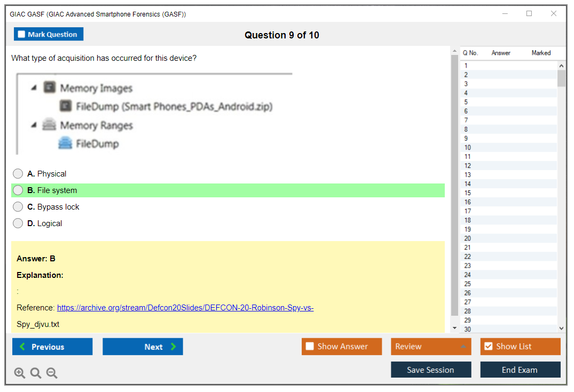Uncheck the Show List checkbox

[488, 347]
